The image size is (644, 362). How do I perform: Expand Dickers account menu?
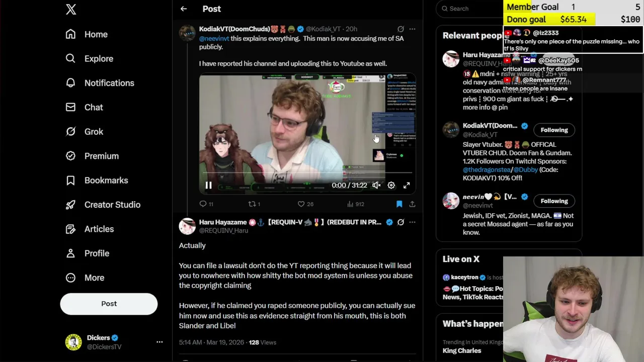click(159, 342)
